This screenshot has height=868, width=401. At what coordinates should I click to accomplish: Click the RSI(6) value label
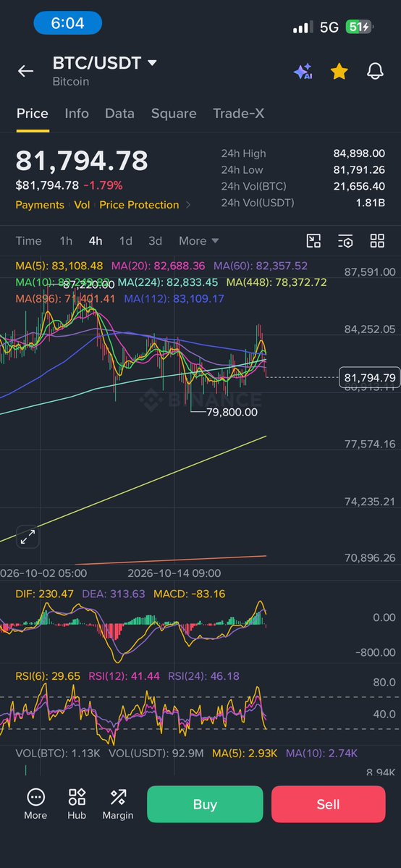(x=48, y=676)
